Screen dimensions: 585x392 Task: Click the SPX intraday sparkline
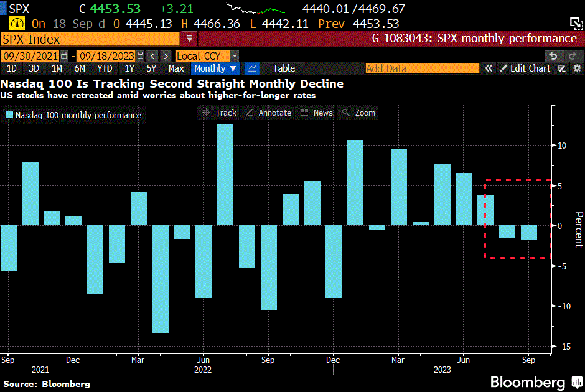tap(256, 9)
